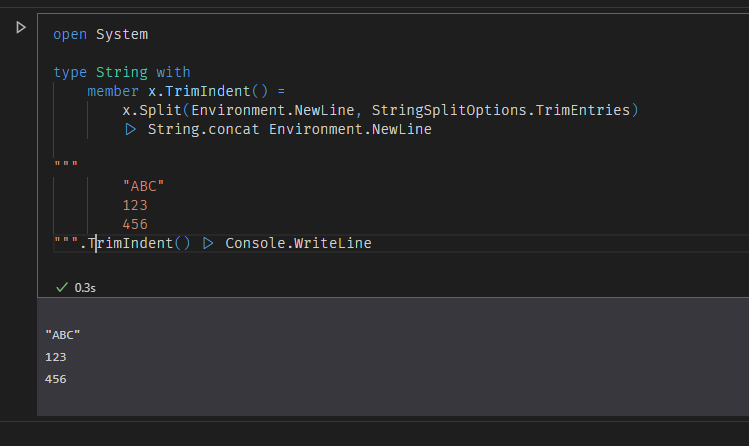Click the green success checkmark icon
The height and width of the screenshot is (446, 749).
pyautogui.click(x=62, y=287)
